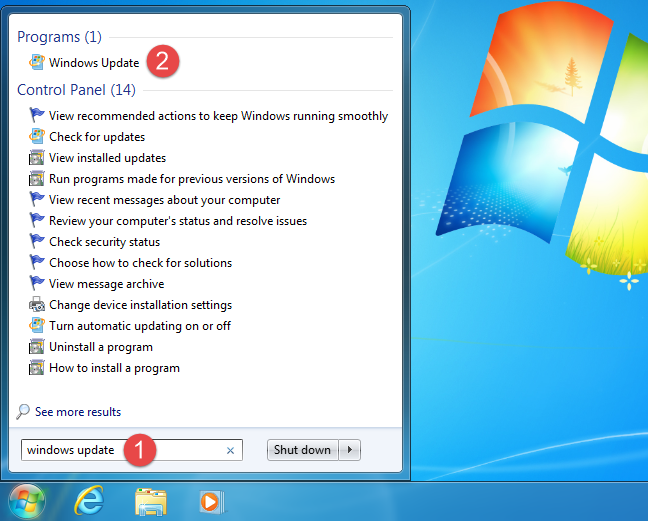Click inside the Start menu search field
The image size is (648, 521).
(132, 450)
